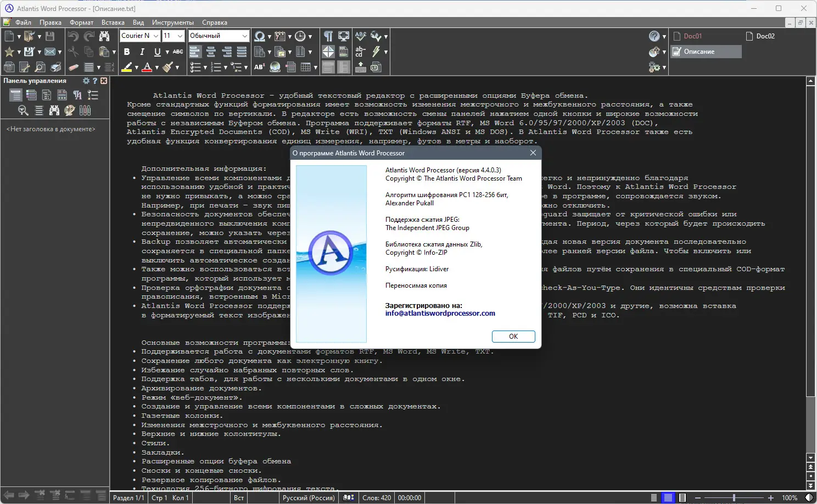The width and height of the screenshot is (817, 504).
Task: Toggle Вст insert mode in status bar
Action: (239, 498)
